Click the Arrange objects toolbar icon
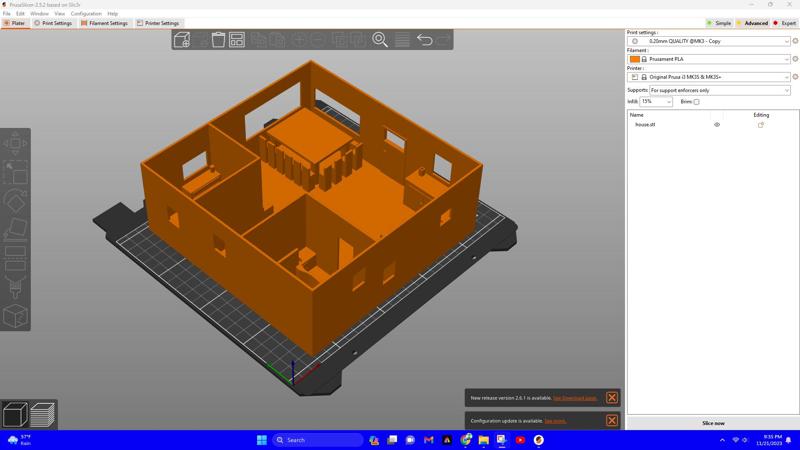Screen dimensions: 800x450 click(x=237, y=40)
